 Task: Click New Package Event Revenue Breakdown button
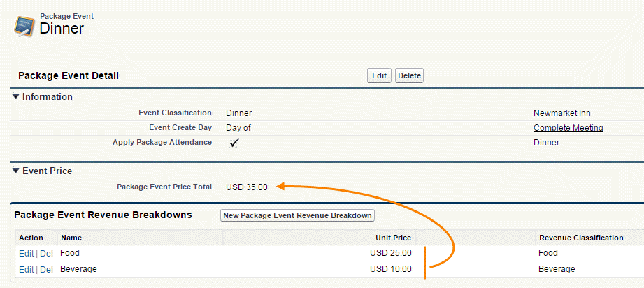point(297,215)
